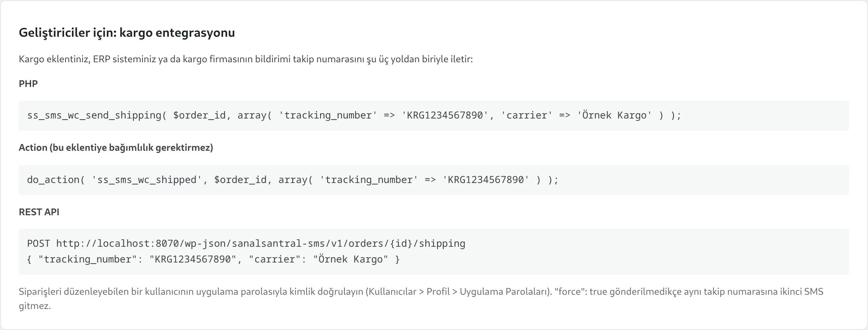Viewport: 868px width, 330px height.
Task: Click the 'PHP' subheading
Action: click(28, 84)
